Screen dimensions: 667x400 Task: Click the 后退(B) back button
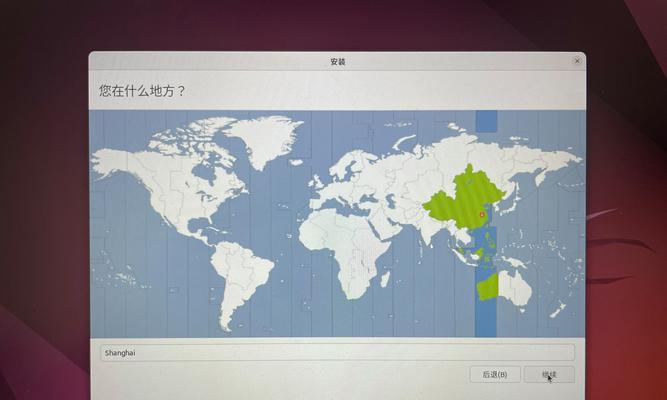point(495,374)
